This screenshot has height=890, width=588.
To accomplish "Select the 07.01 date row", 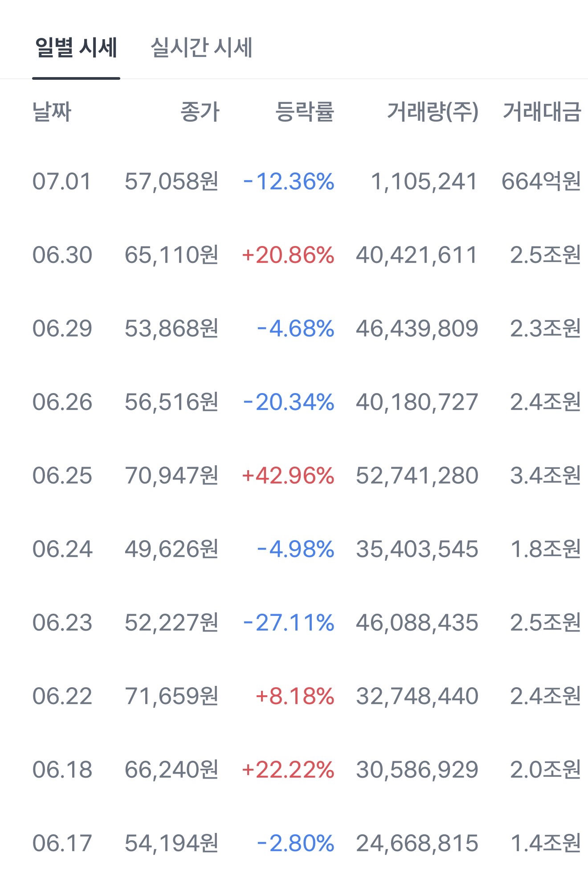I will [294, 182].
